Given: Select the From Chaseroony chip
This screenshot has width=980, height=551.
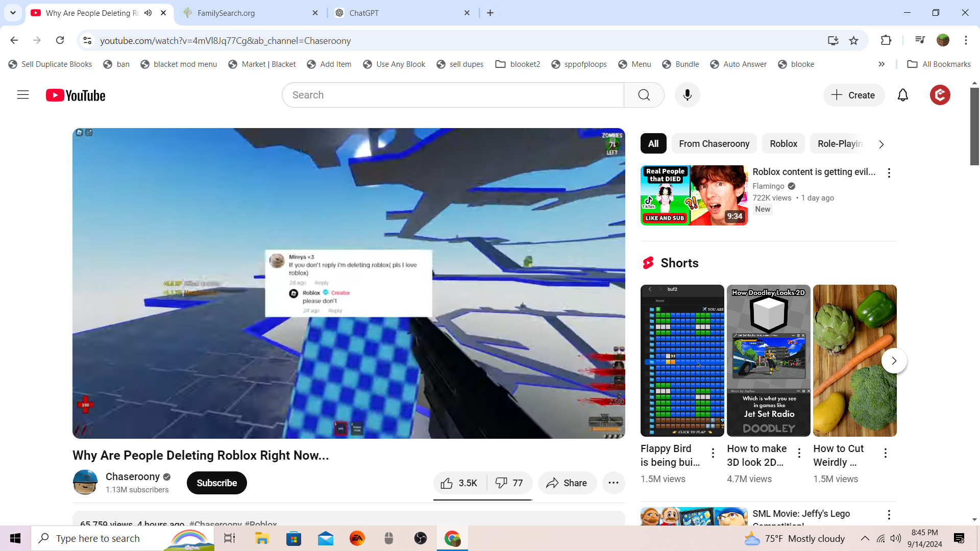Looking at the screenshot, I should click(x=714, y=144).
